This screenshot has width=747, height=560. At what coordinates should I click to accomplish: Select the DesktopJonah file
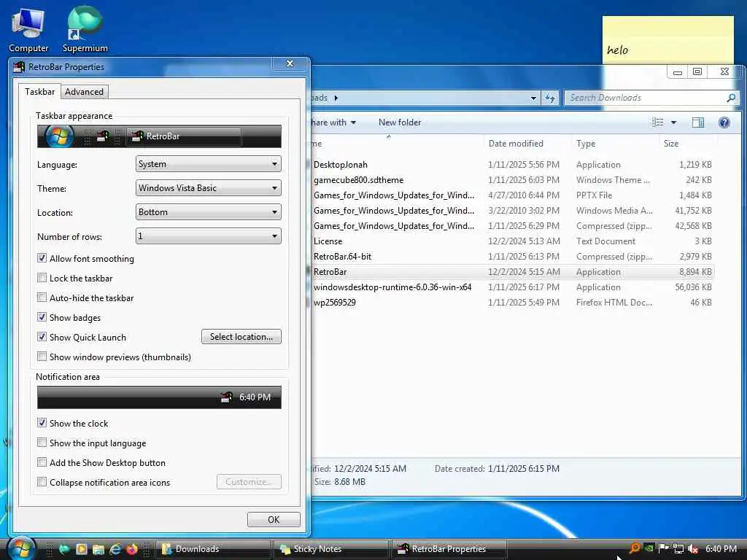click(512, 165)
